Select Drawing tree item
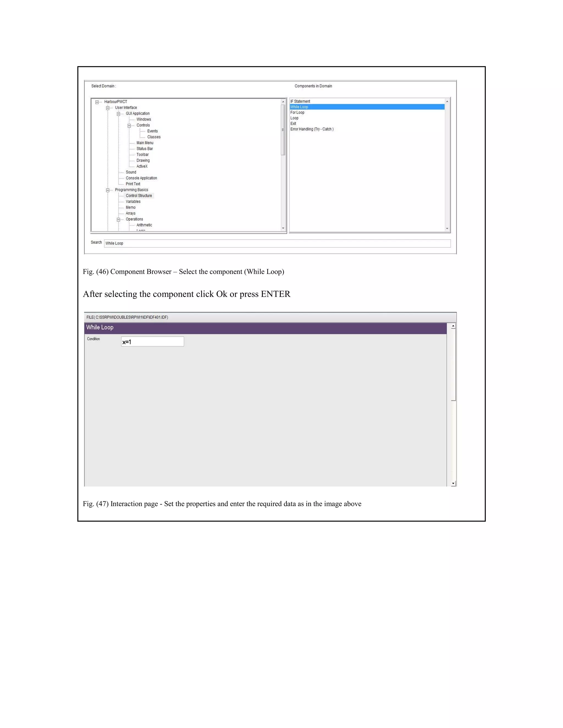The image size is (563, 728). click(x=143, y=160)
